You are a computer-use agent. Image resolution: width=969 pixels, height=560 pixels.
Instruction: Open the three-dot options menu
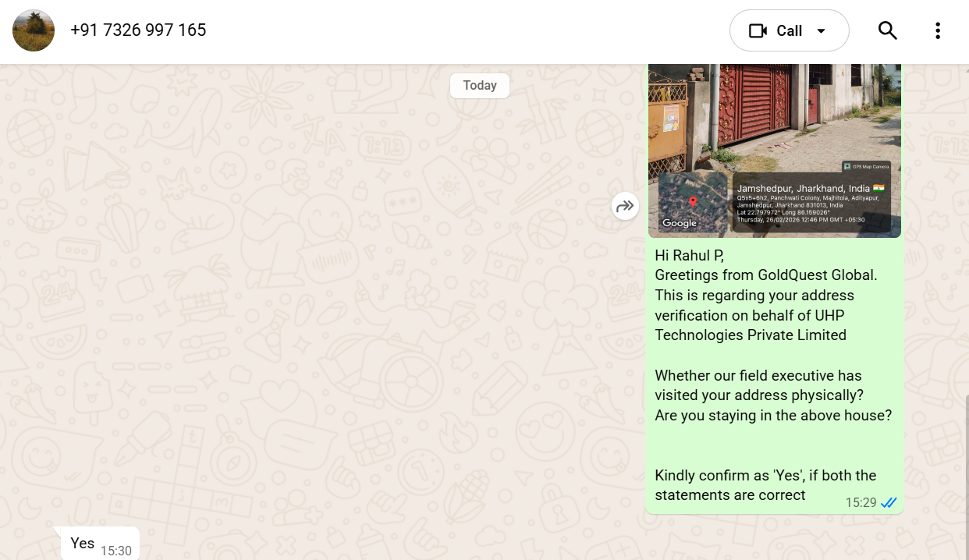[x=937, y=30]
